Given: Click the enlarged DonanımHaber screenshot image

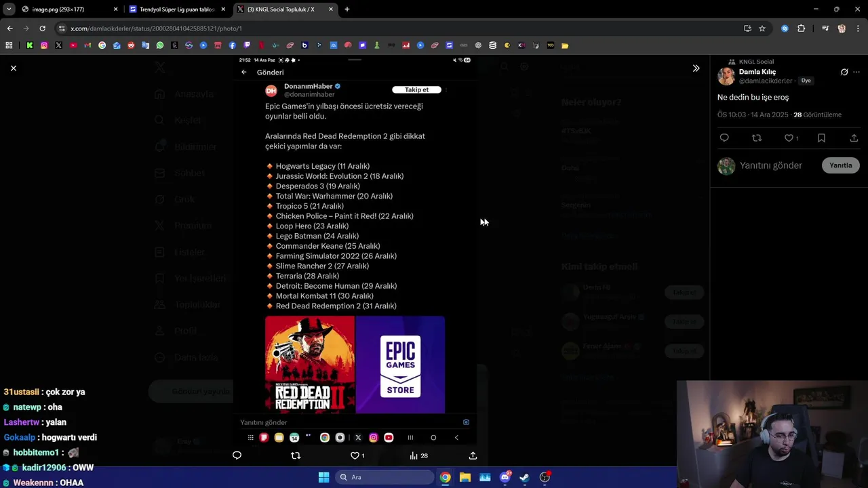Looking at the screenshot, I should [x=355, y=250].
